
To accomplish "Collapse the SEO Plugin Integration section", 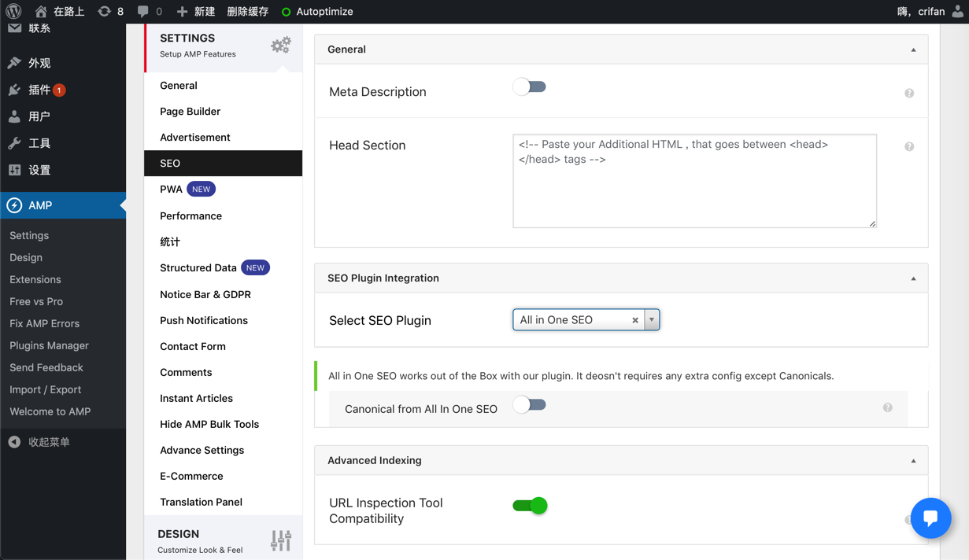I will coord(913,278).
